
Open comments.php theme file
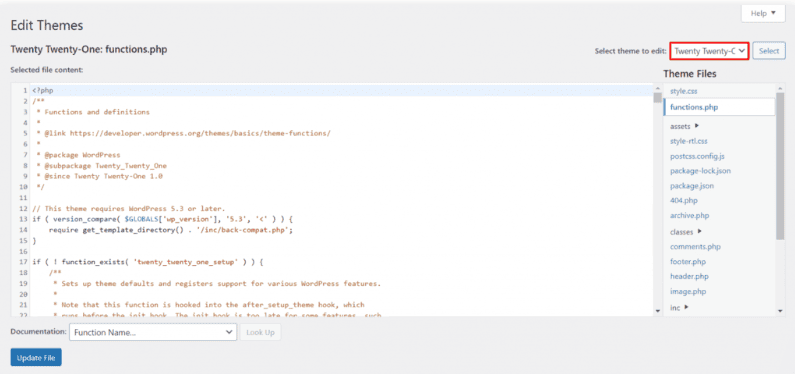click(695, 247)
